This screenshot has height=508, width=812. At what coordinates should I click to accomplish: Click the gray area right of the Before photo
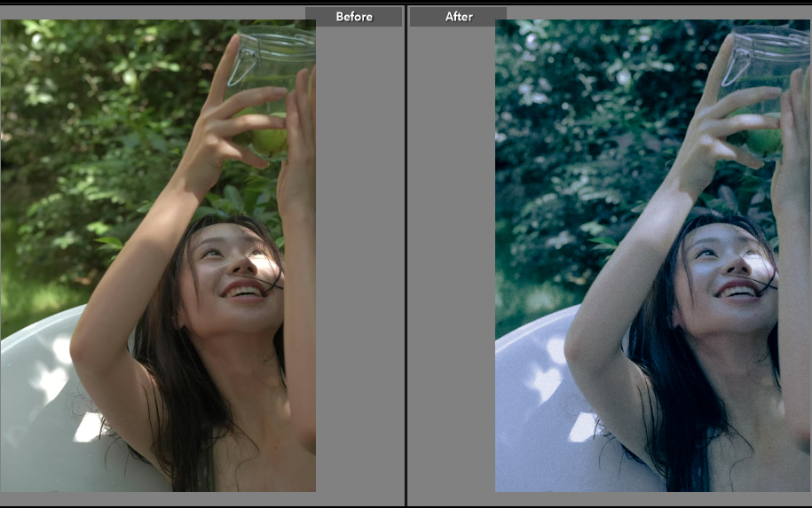pos(359,266)
